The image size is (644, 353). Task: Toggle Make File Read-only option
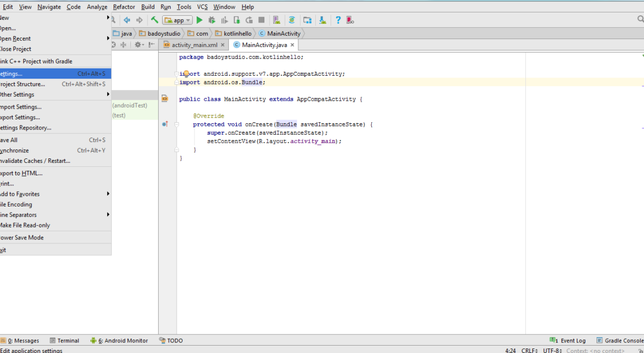(x=25, y=225)
